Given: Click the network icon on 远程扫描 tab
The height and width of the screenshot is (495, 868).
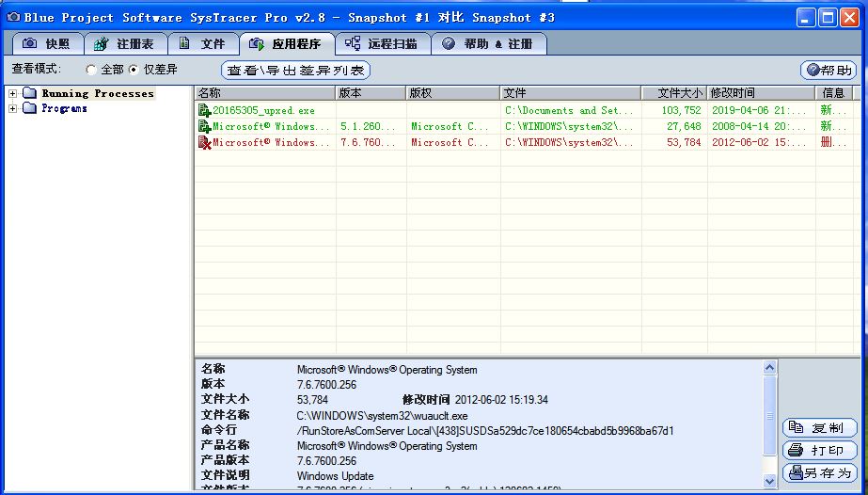Looking at the screenshot, I should tap(352, 43).
